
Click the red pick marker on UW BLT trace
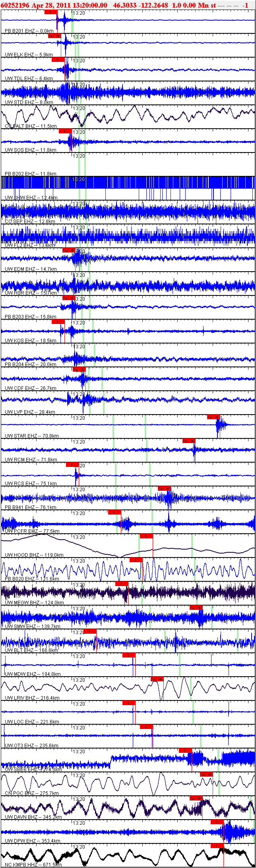click(90, 631)
